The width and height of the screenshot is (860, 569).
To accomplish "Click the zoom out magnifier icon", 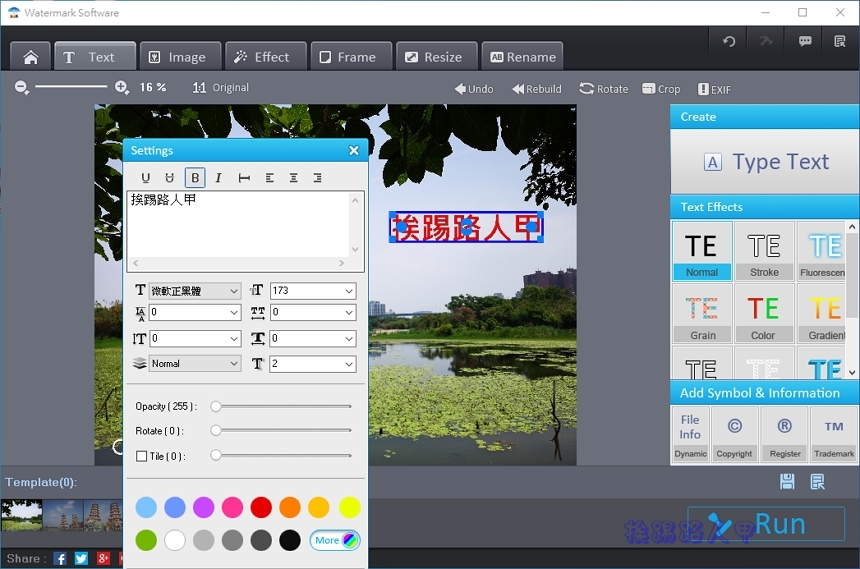I will [22, 87].
